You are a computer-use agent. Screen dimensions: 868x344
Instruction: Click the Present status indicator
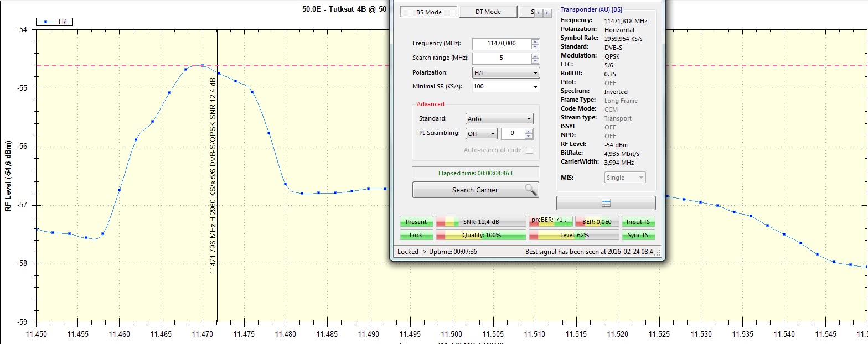pyautogui.click(x=416, y=222)
